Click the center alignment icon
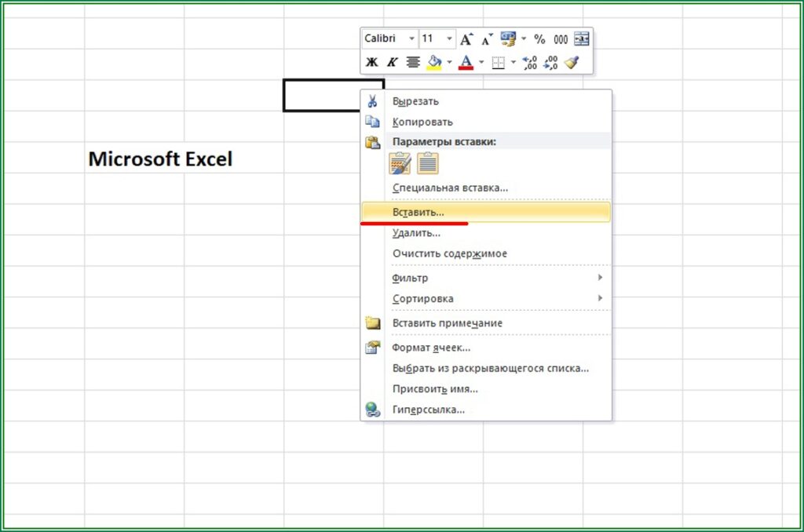The height and width of the screenshot is (532, 804). point(413,63)
